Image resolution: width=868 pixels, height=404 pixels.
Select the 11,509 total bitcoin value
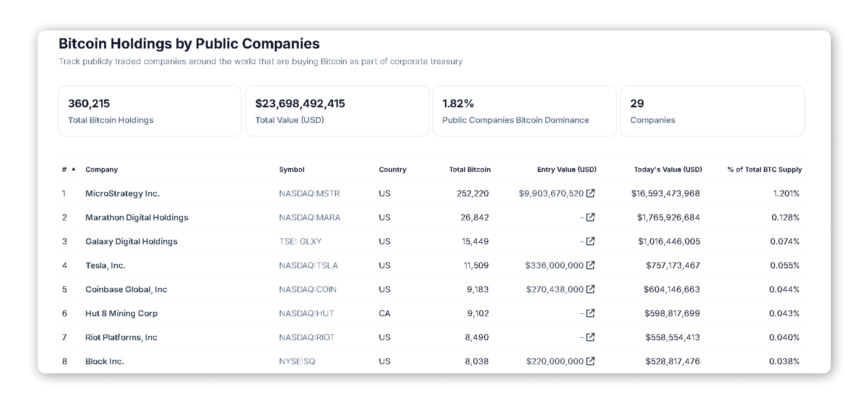(476, 265)
